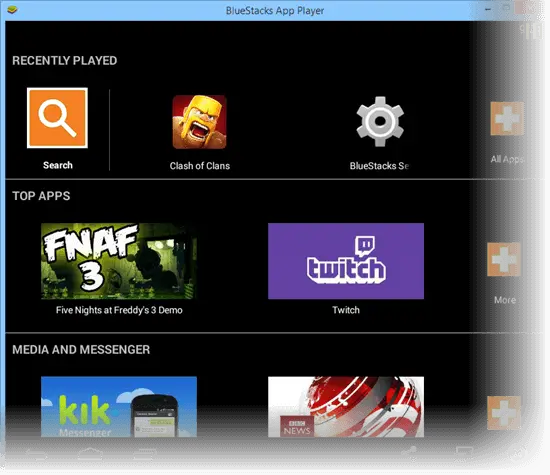The image size is (550, 475).
Task: Open the BBC News thumbnail
Action: pos(346,407)
